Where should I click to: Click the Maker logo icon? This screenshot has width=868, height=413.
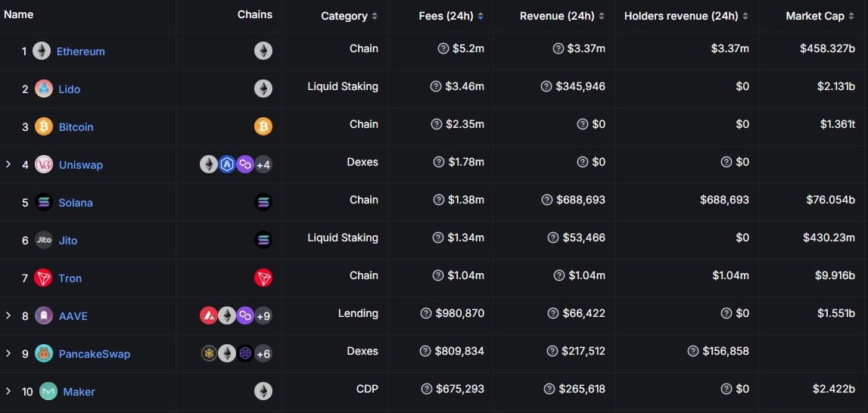coord(48,392)
